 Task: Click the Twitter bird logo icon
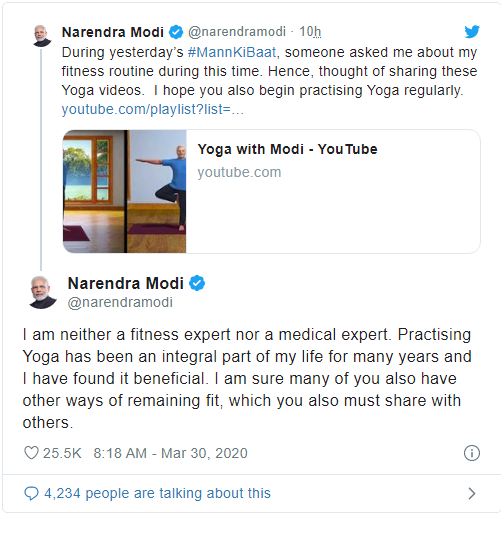click(472, 32)
